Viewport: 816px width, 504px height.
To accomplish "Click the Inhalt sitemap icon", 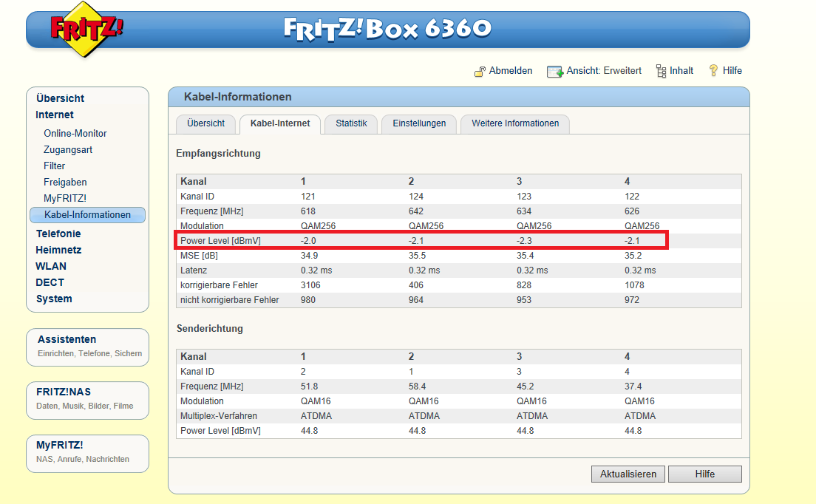I will pos(661,71).
